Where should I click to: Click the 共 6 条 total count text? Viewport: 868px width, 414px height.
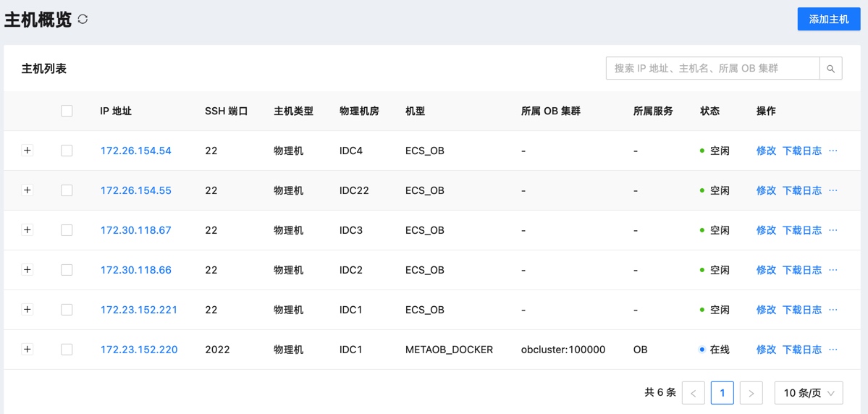coord(660,393)
